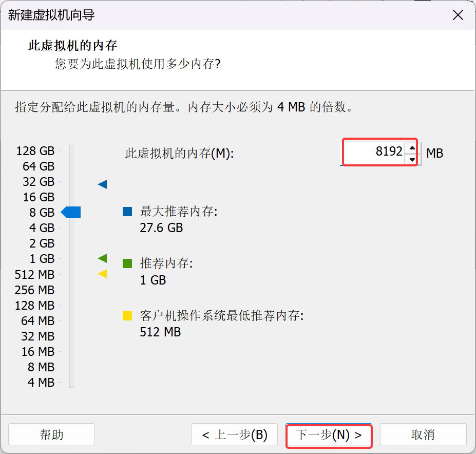Image resolution: width=476 pixels, height=454 pixels.
Task: Click the 您要为此虚拟机使用多少内存? subtitle
Action: tap(138, 64)
